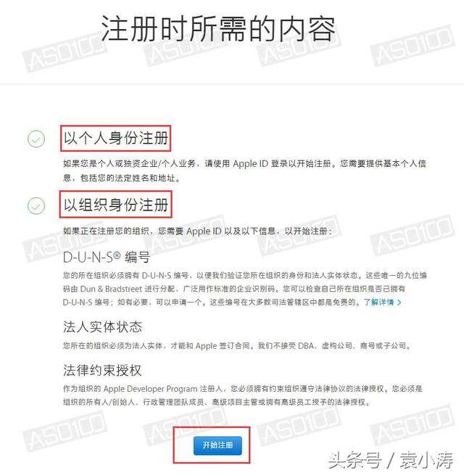Click the 头条号 / 袁小涛 attribution text

click(x=391, y=460)
